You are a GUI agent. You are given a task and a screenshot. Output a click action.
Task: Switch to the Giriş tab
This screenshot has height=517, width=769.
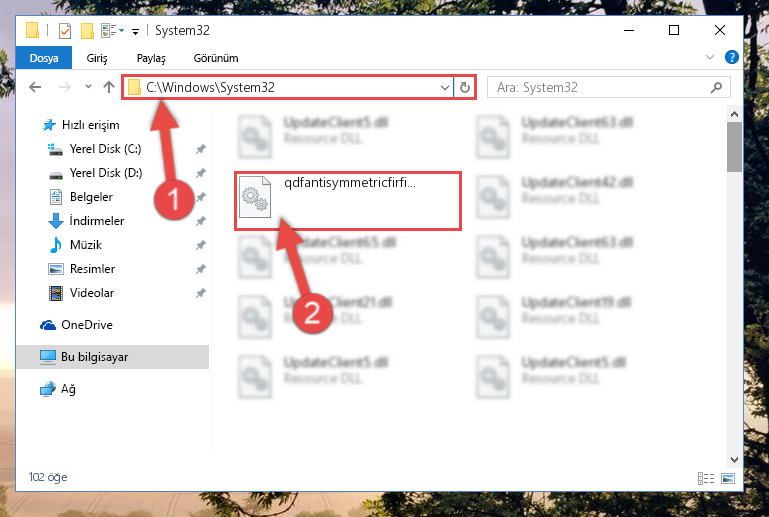coord(97,58)
